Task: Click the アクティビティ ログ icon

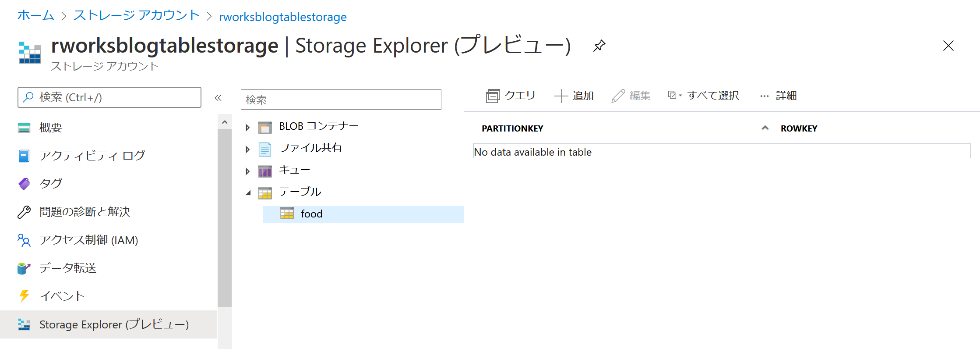Action: click(x=24, y=156)
